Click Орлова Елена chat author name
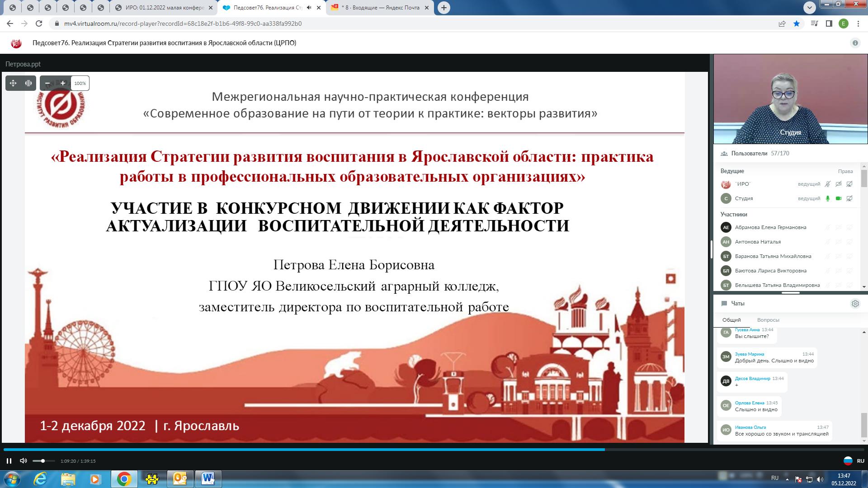 click(x=750, y=403)
